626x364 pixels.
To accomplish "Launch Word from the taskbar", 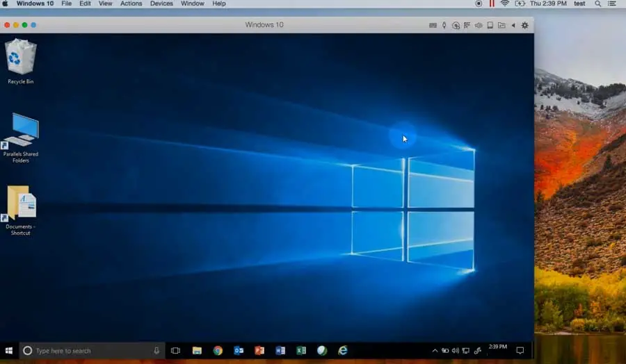I will pos(280,351).
